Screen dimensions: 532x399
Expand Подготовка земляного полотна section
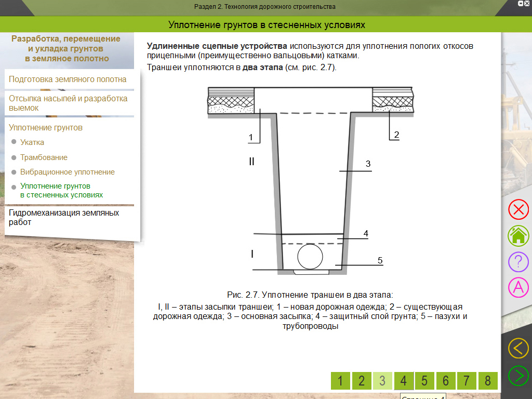[68, 79]
